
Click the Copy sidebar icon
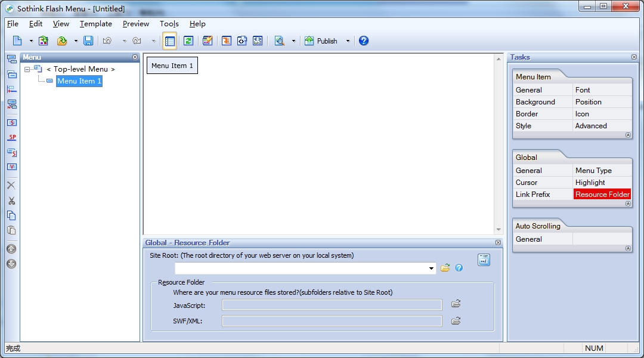(11, 215)
